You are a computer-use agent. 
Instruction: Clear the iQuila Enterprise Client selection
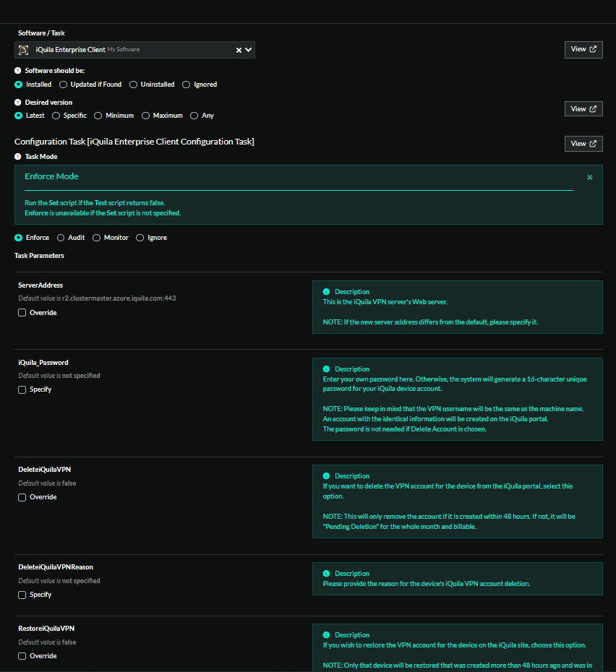tap(239, 50)
